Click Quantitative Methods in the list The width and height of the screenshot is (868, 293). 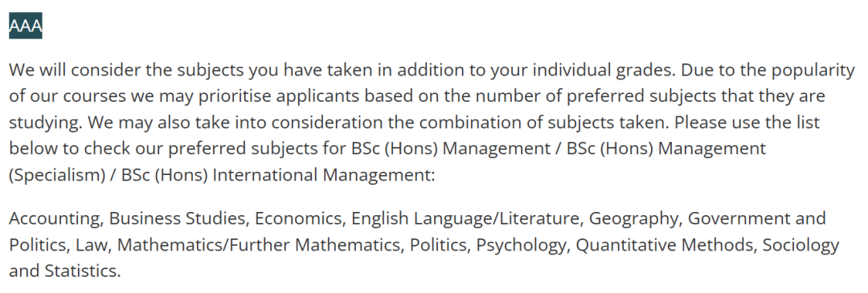666,245
